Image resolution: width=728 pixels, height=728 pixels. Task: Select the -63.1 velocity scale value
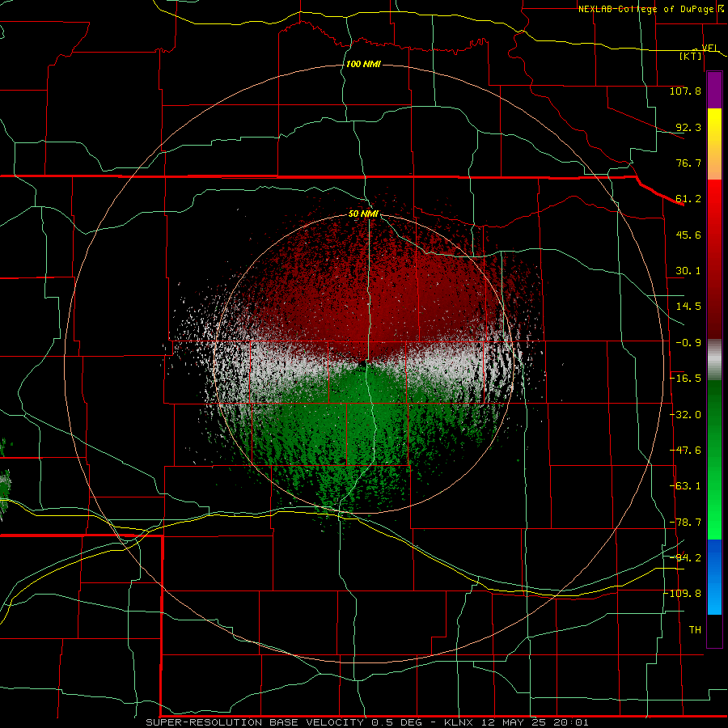coord(685,486)
